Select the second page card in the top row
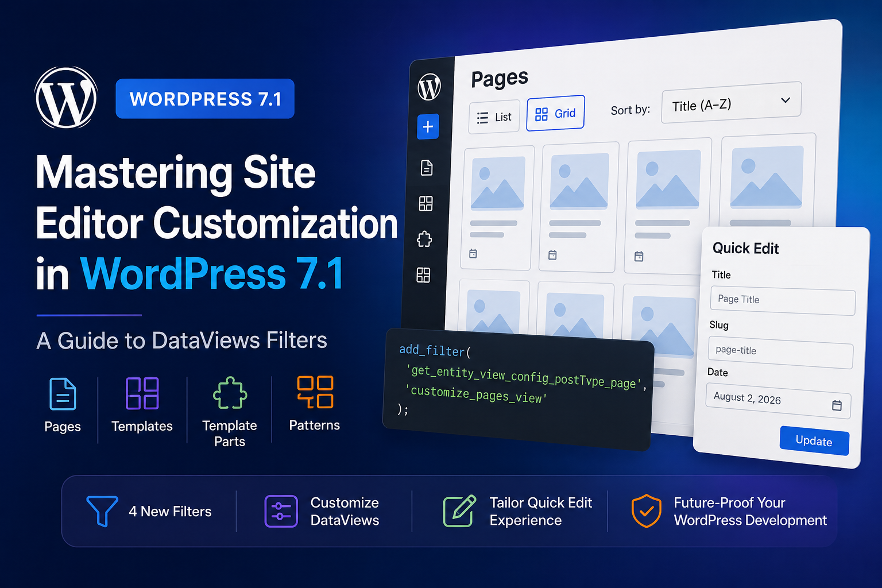This screenshot has width=882, height=588. coord(579,207)
